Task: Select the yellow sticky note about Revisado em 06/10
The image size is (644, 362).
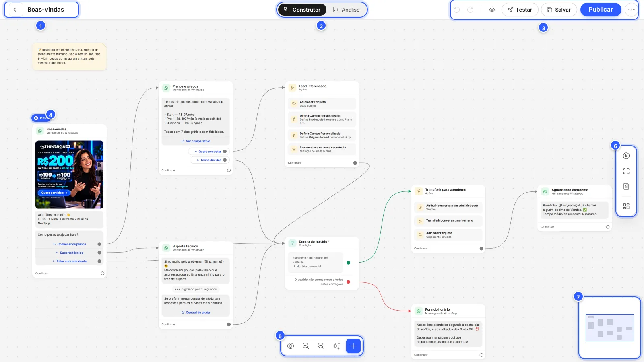Action: 69,56
